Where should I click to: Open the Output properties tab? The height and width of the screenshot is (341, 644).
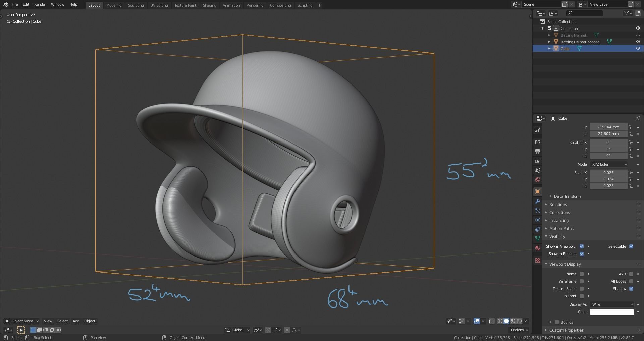(538, 152)
